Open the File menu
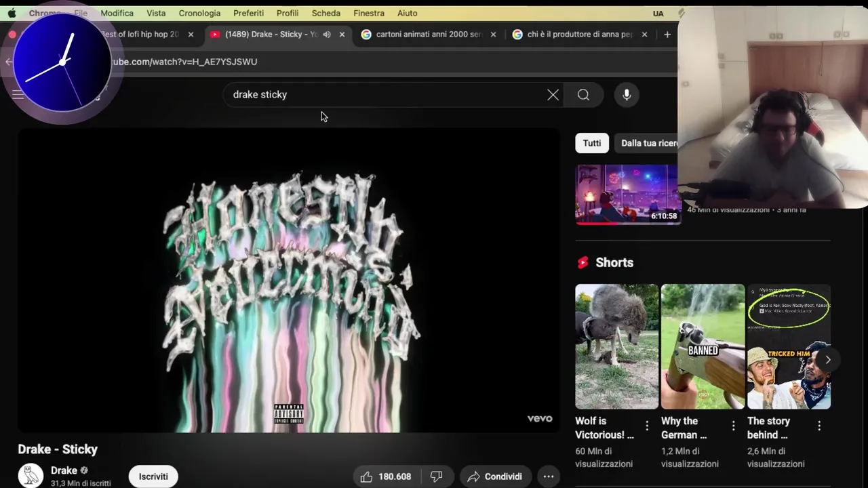The height and width of the screenshot is (488, 868). pyautogui.click(x=81, y=13)
